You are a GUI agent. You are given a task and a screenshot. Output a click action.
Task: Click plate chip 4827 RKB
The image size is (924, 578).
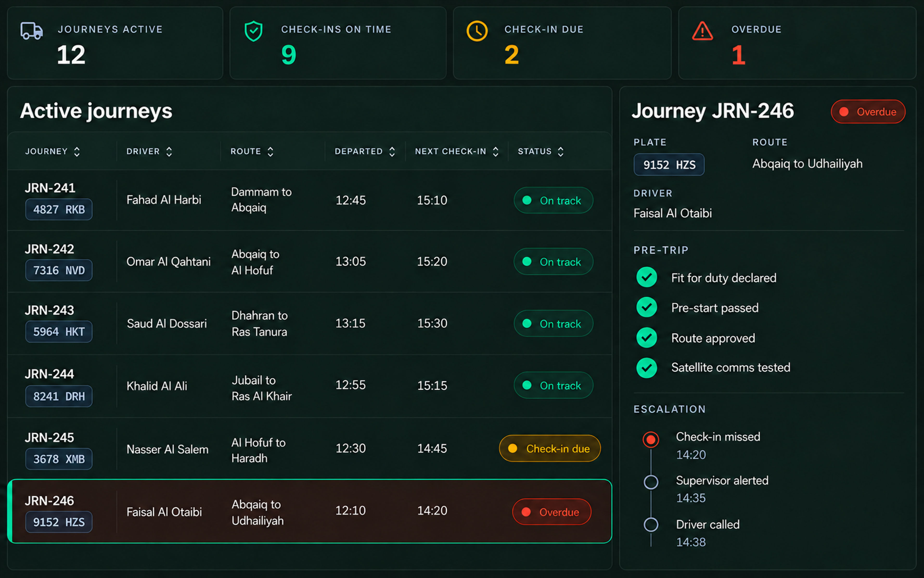click(59, 210)
